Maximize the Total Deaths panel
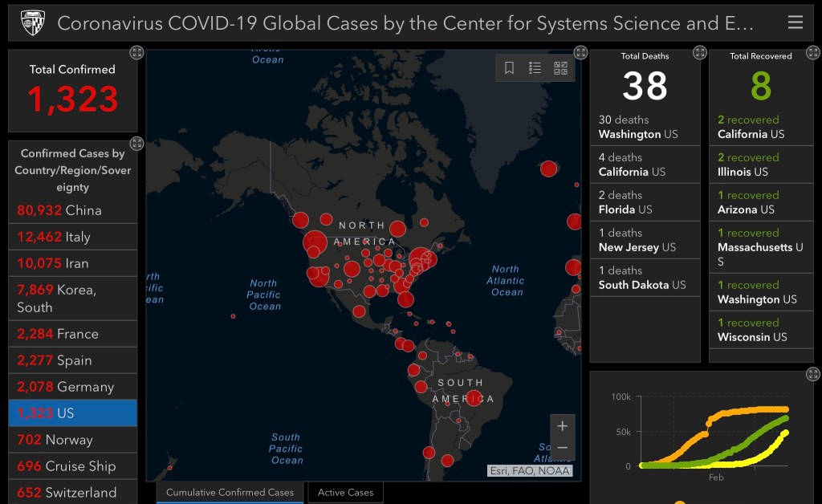This screenshot has width=822, height=504. pyautogui.click(x=699, y=52)
